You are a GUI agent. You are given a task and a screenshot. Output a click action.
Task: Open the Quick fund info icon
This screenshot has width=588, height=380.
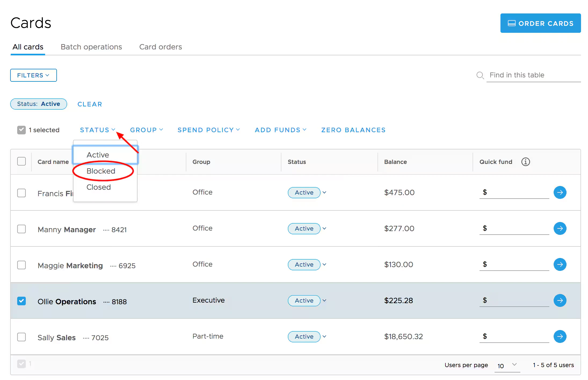click(525, 162)
